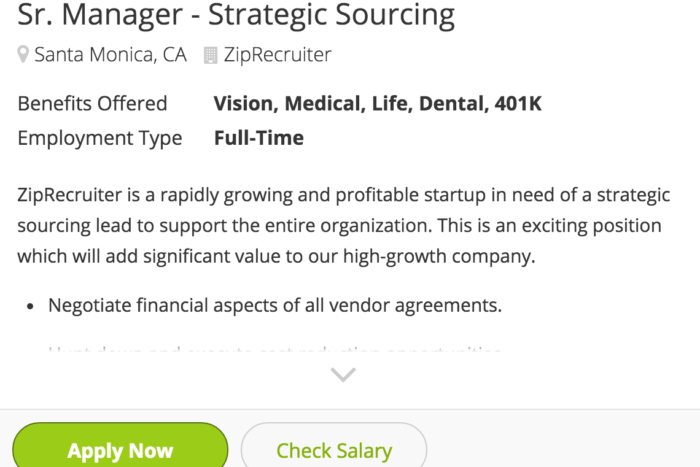This screenshot has height=467, width=700.
Task: Click the faded cost reduction bullet line
Action: click(x=275, y=350)
